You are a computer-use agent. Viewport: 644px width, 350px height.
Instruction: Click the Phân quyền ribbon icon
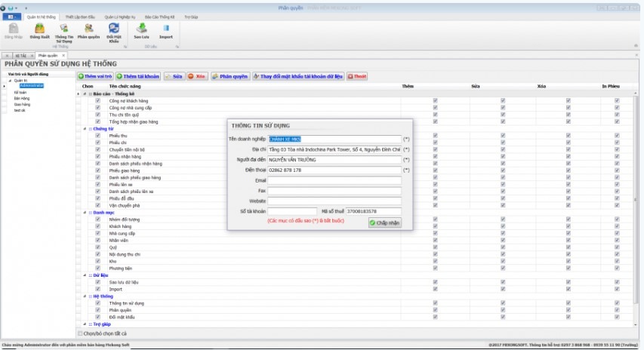click(88, 30)
